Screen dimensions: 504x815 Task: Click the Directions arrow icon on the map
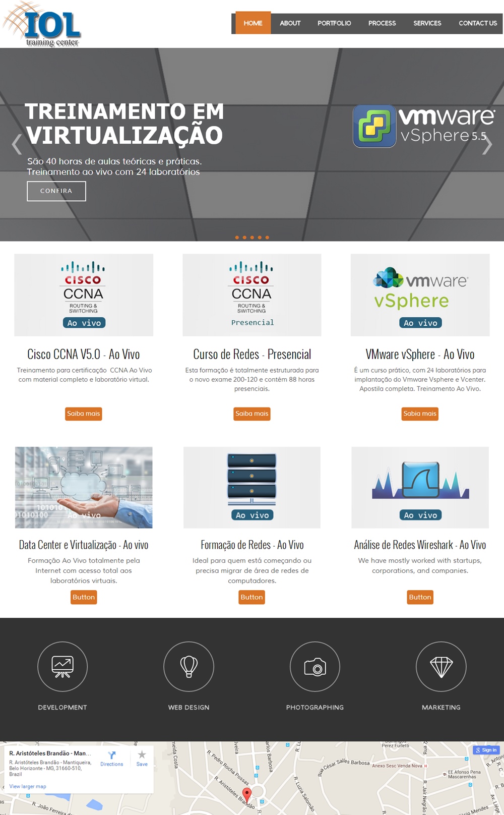pyautogui.click(x=112, y=755)
